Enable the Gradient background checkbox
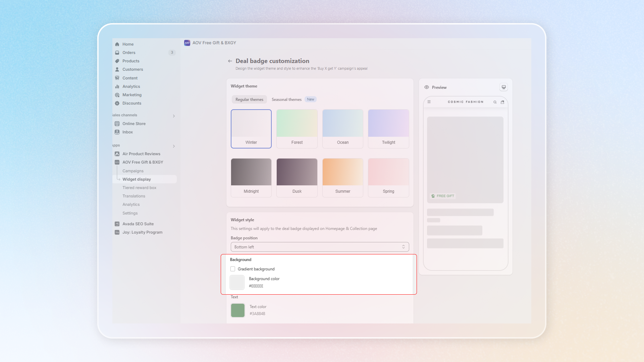 233,269
